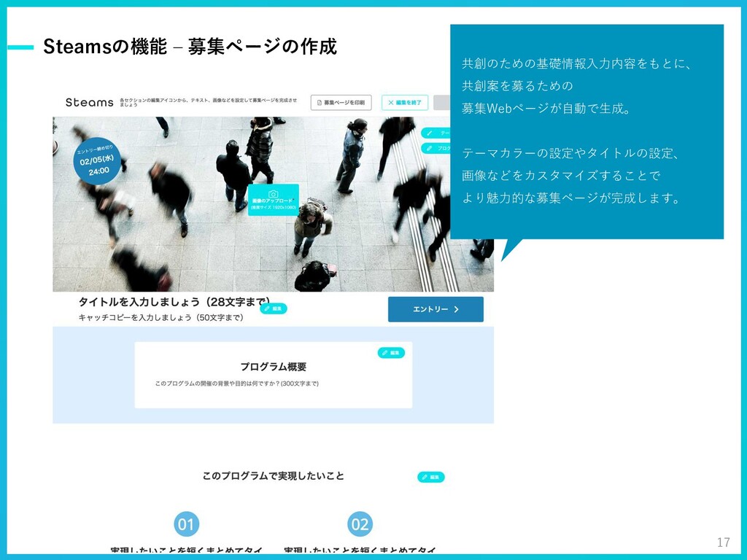Screen dimensions: 747x560
Task: Click the gray button right of 編集を終了
Action: pyautogui.click(x=441, y=102)
